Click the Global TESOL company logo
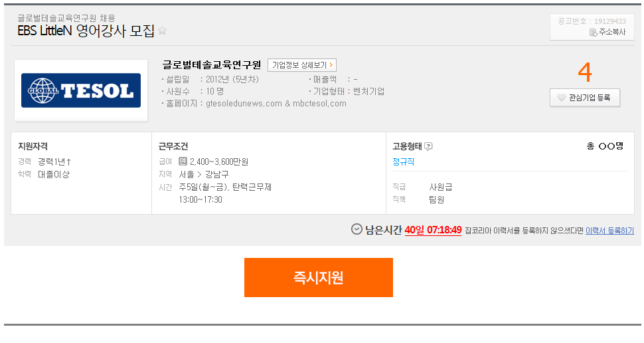Viewport: 644px width, 343px height. [81, 90]
